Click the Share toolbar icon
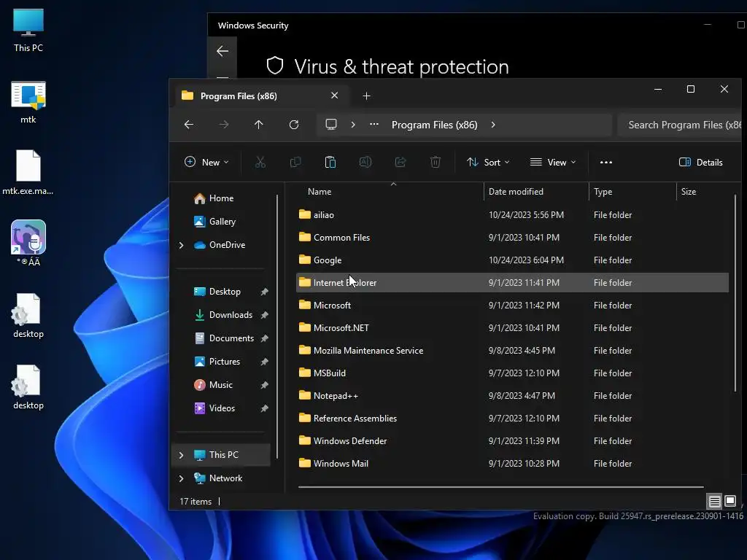 (400, 163)
